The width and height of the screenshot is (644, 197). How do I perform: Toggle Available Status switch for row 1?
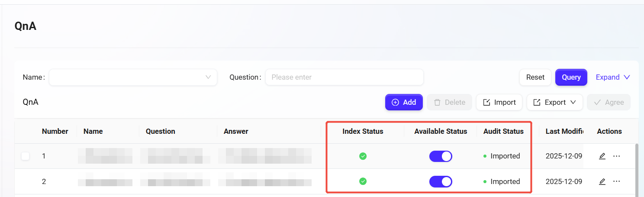441,156
